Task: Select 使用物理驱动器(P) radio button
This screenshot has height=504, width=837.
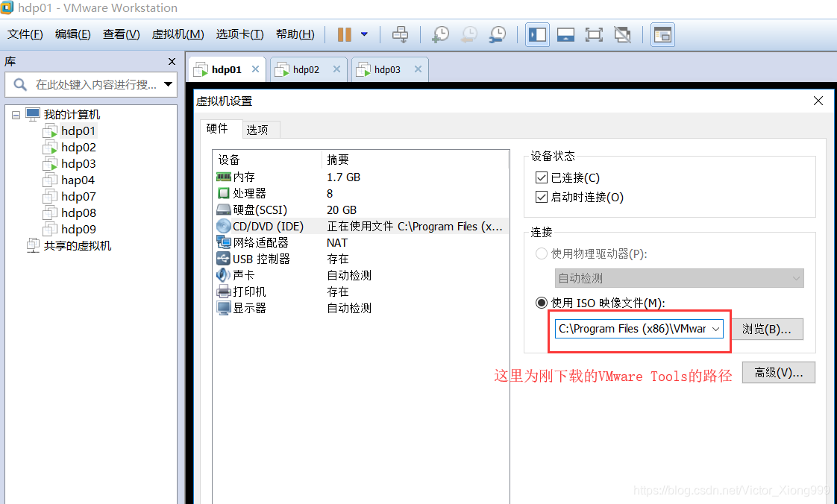Action: point(542,253)
